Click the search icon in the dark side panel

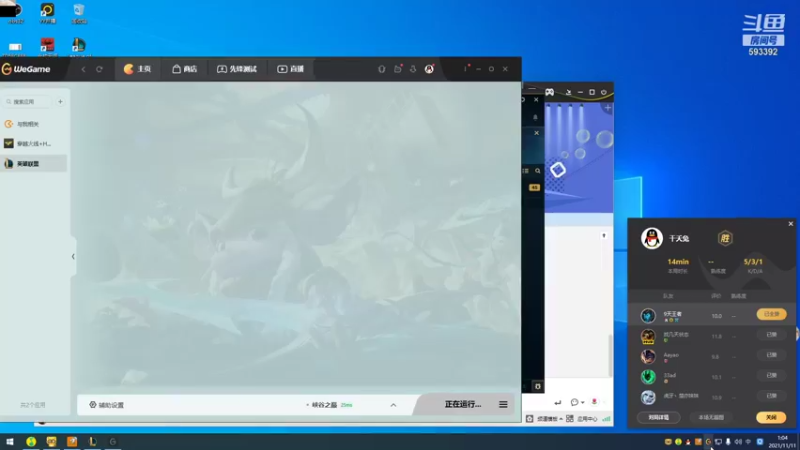[x=538, y=171]
